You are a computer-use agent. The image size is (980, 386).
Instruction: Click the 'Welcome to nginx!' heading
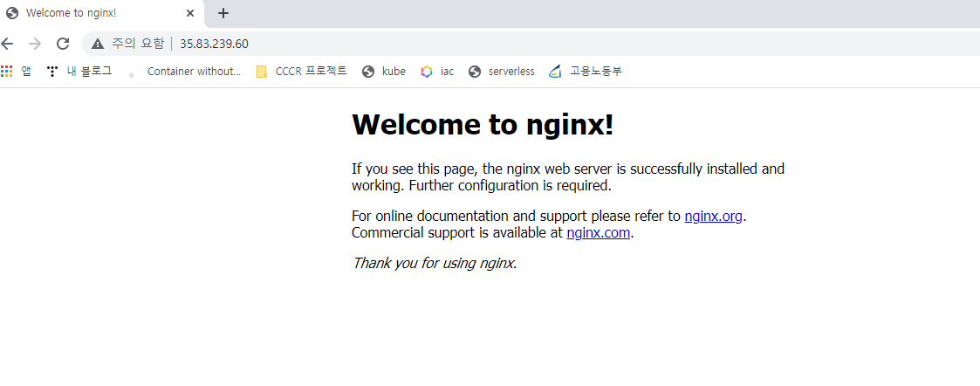[483, 125]
